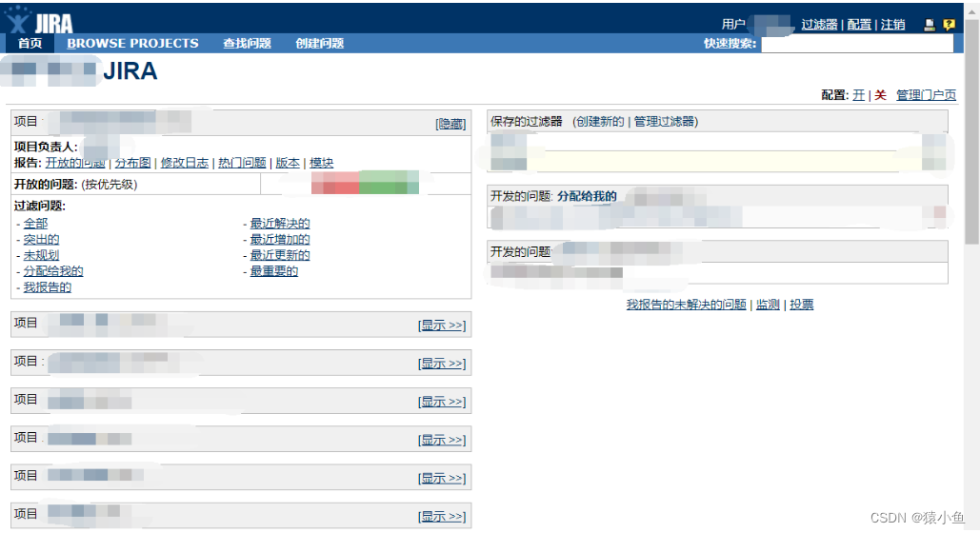Click the 过滤问题: heading
The height and width of the screenshot is (533, 980).
(40, 206)
